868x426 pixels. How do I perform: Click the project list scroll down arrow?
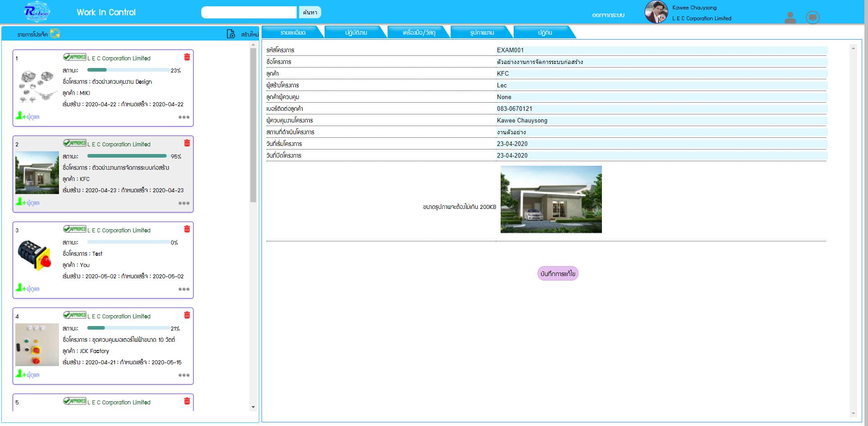coord(253,407)
